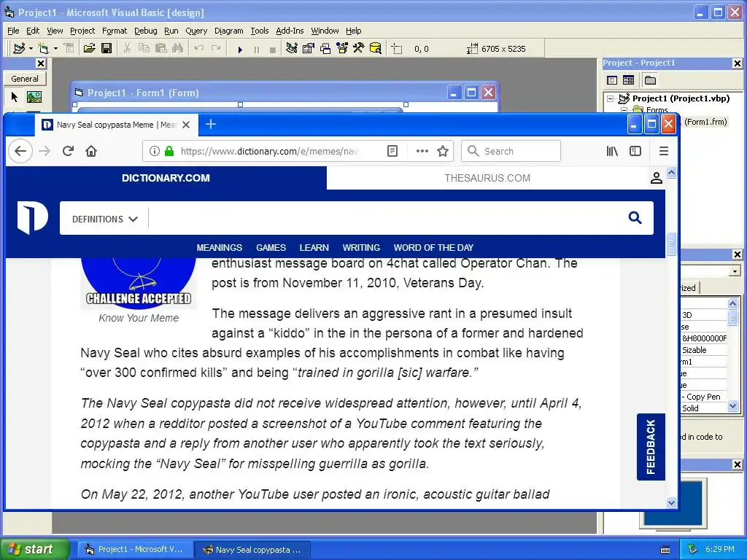Click the MEANINGS navigation link
The image size is (747, 560).
(x=219, y=248)
